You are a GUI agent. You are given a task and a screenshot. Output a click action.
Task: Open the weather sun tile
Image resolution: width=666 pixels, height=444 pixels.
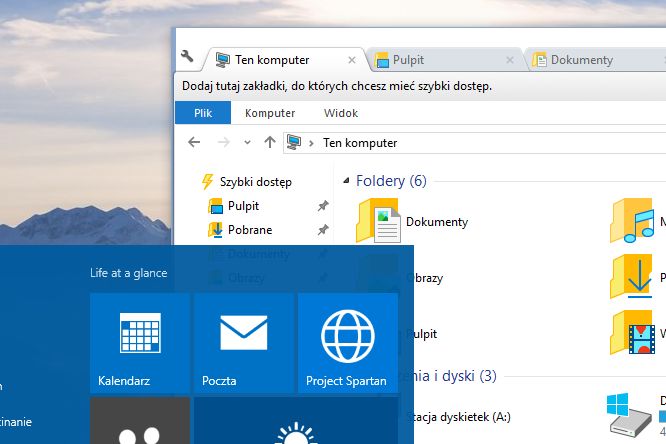point(296,421)
